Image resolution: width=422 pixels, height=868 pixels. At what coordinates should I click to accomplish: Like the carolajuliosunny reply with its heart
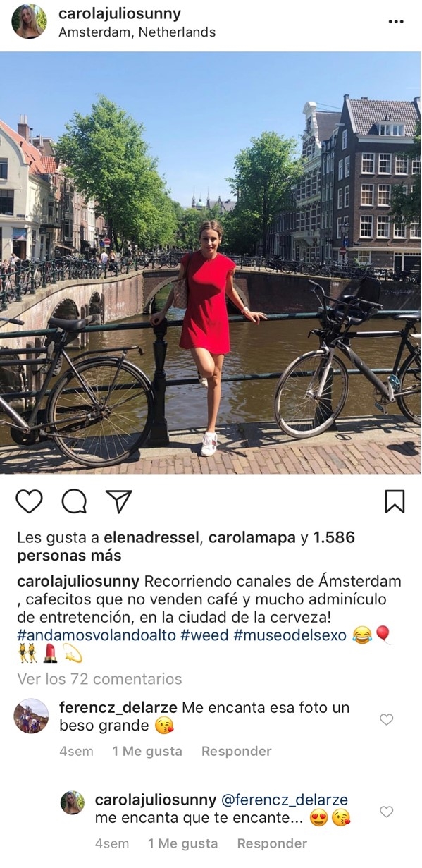[386, 812]
